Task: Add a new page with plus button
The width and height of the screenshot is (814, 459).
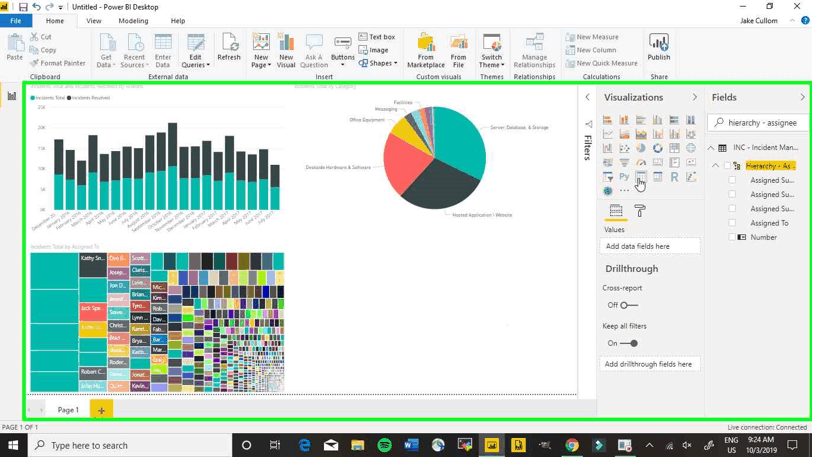Action: 101,410
